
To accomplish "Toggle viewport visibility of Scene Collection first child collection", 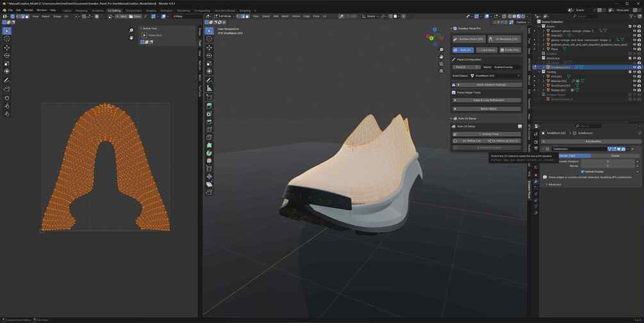I will pos(634,26).
